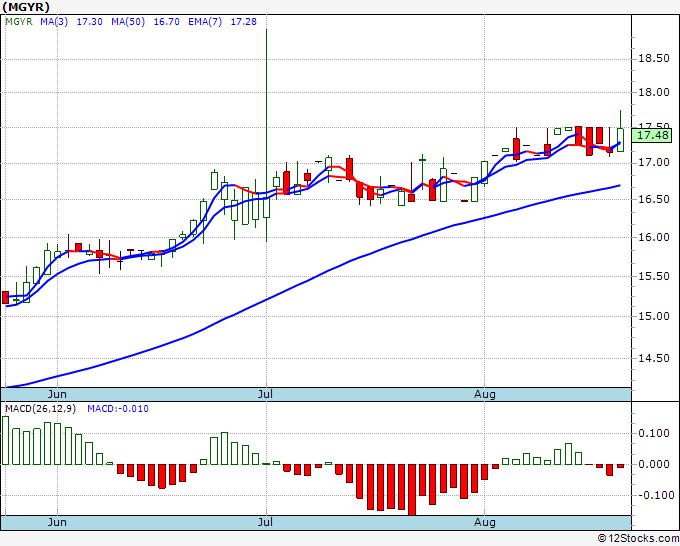
Task: Click the EMA(7) legend label
Action: [205, 22]
